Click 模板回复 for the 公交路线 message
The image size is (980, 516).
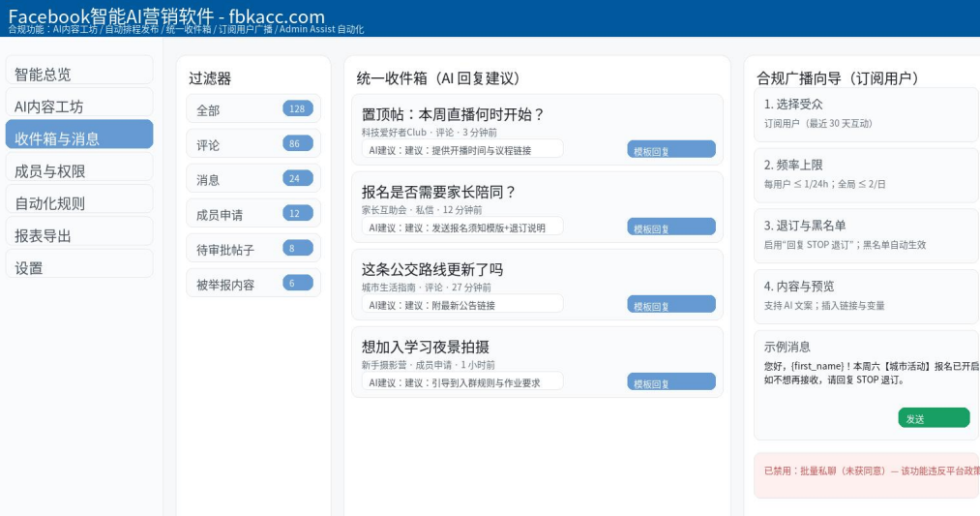(670, 304)
